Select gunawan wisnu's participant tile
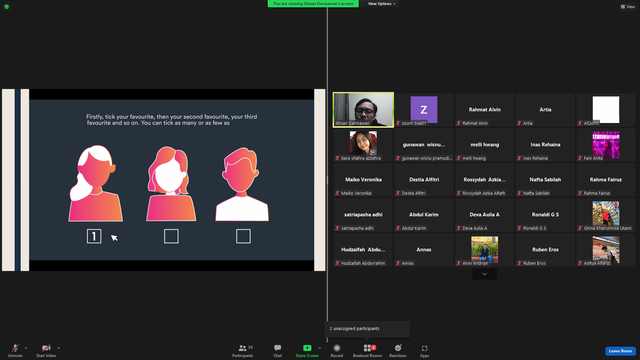Viewport: 640px width, 360px height. coord(424,145)
